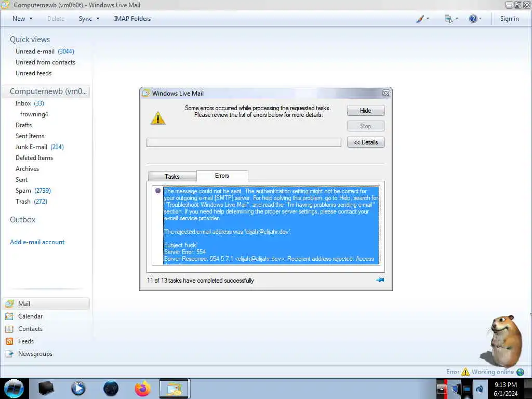The height and width of the screenshot is (399, 532).
Task: Select the Errors tab
Action: (x=222, y=176)
